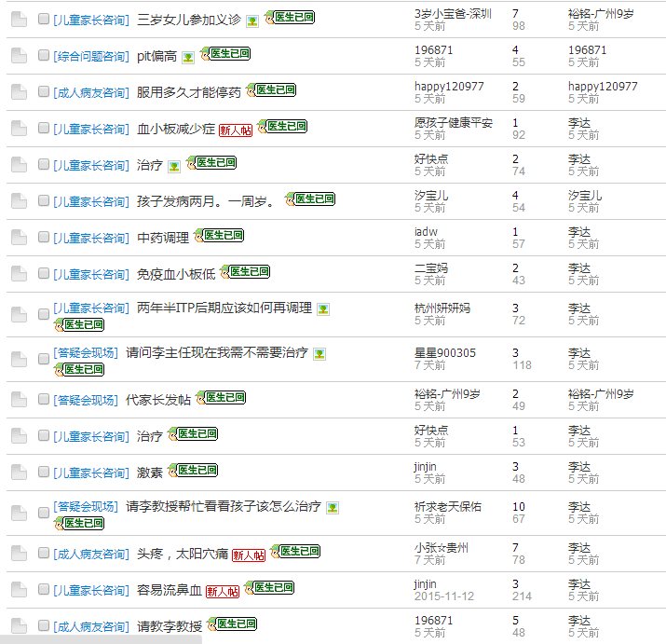Click the 新人帖 tag on 血小板减少症

click(x=236, y=130)
